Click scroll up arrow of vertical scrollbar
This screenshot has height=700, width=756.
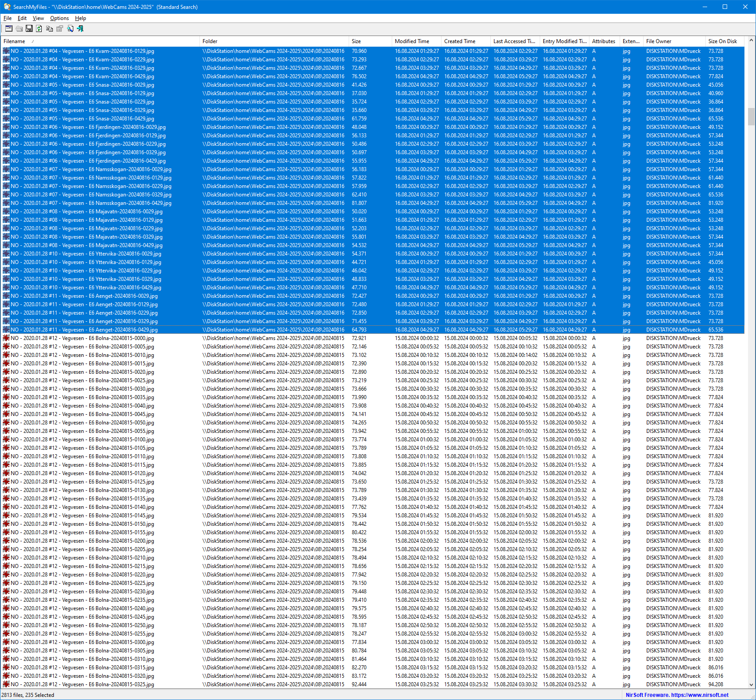751,40
